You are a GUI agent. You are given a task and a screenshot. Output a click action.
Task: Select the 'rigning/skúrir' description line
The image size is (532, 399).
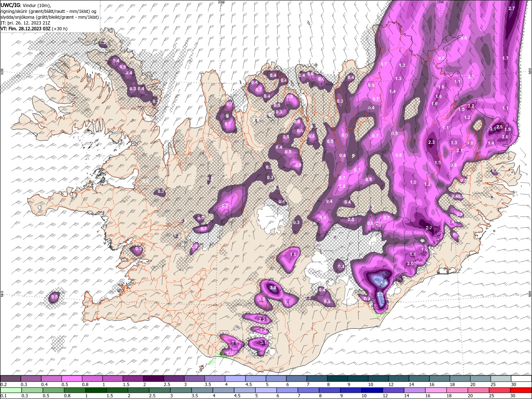(x=48, y=11)
